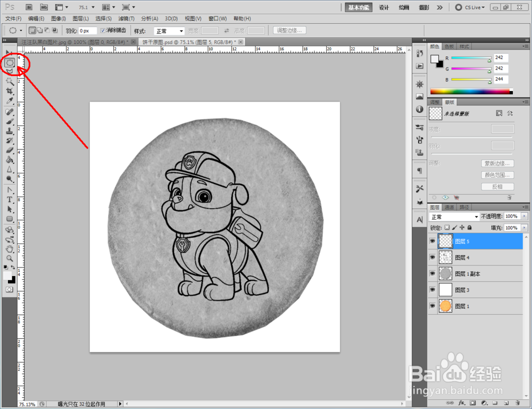Switch to 汪汪队黑白图片.jpg document tab
Screen dimensions: 532x409
74,42
